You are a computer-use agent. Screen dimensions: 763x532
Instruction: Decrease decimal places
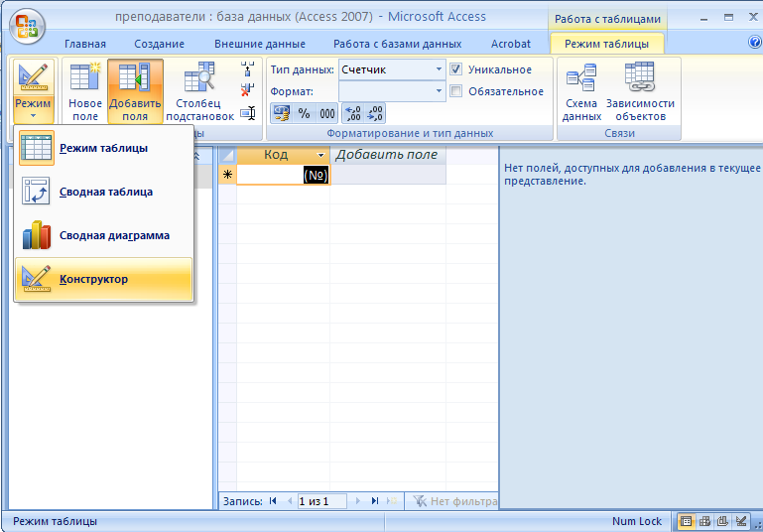(x=375, y=113)
